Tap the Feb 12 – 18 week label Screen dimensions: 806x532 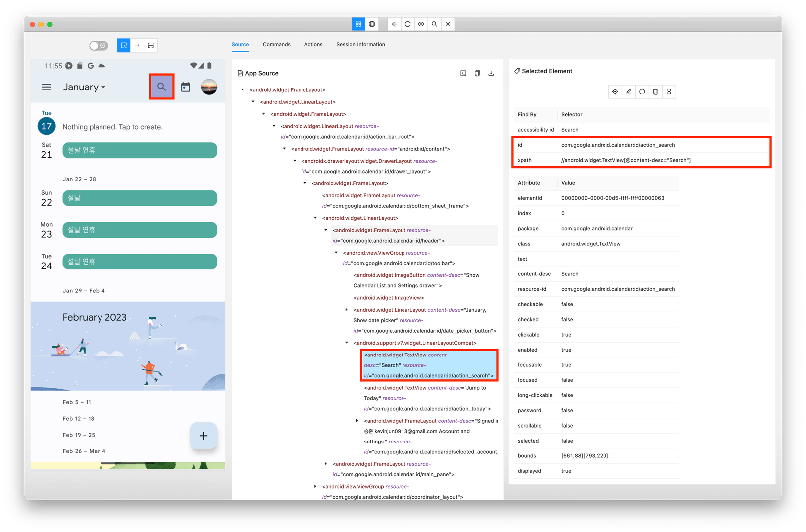click(x=79, y=419)
